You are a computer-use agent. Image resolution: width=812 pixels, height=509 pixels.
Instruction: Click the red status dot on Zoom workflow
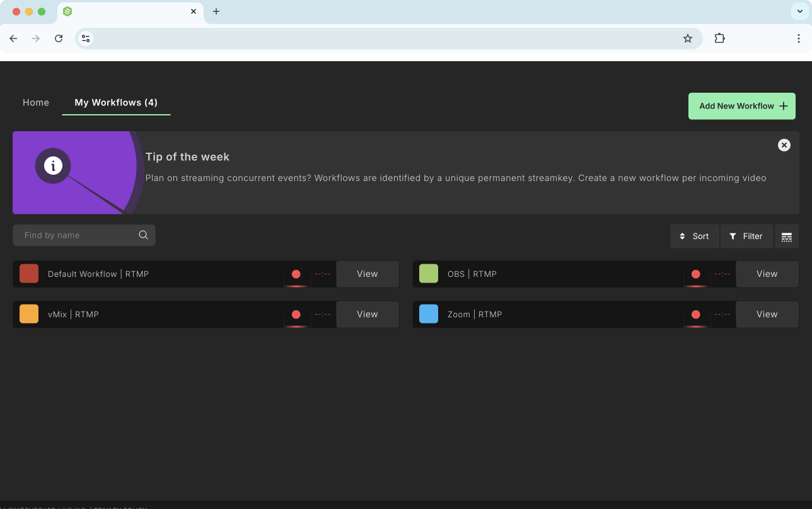(696, 314)
